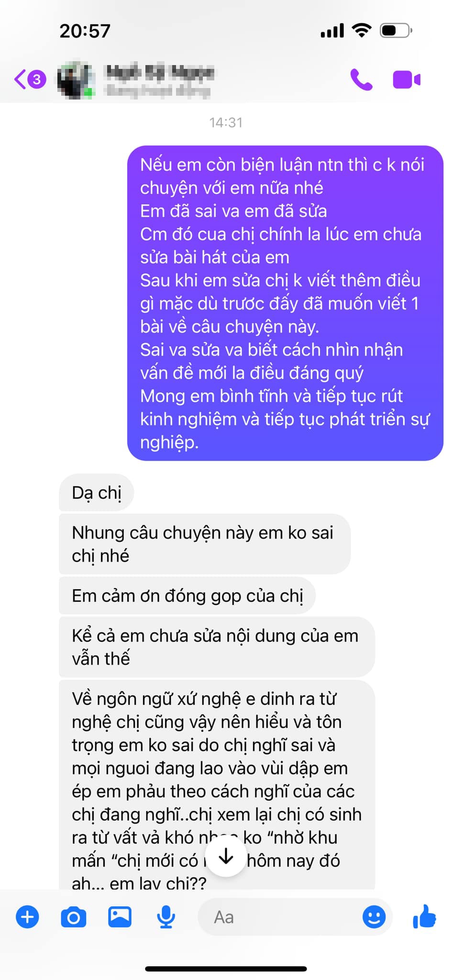
Task: Open more options with the plus icon
Action: pos(27,917)
